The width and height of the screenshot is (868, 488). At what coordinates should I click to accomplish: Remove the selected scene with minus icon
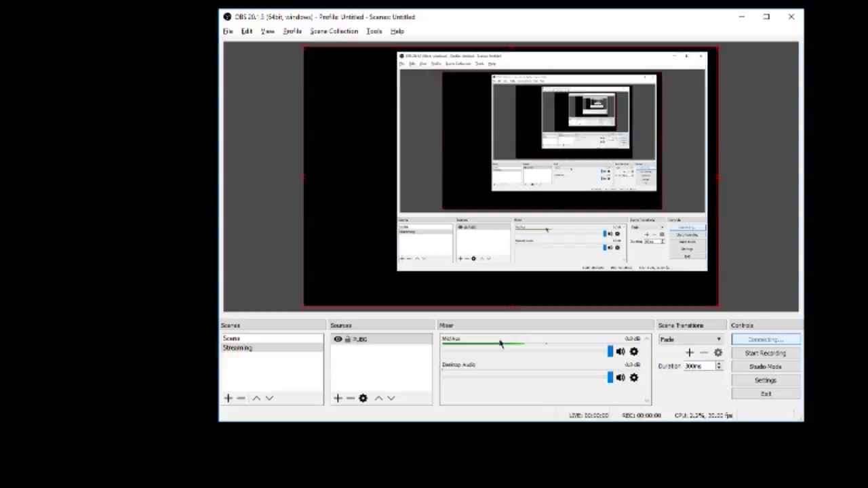pos(241,398)
